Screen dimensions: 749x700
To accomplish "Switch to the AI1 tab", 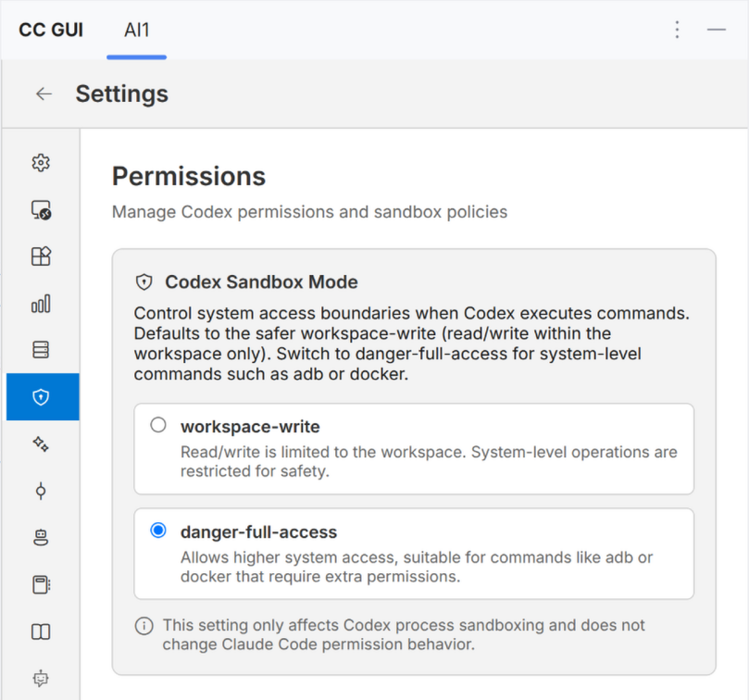I will click(x=137, y=31).
